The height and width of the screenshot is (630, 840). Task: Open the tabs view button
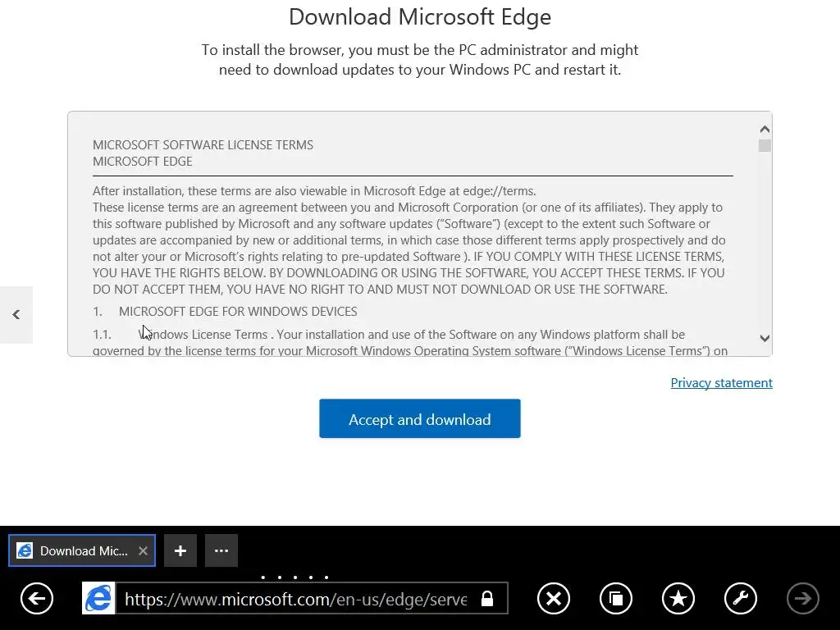pyautogui.click(x=615, y=598)
